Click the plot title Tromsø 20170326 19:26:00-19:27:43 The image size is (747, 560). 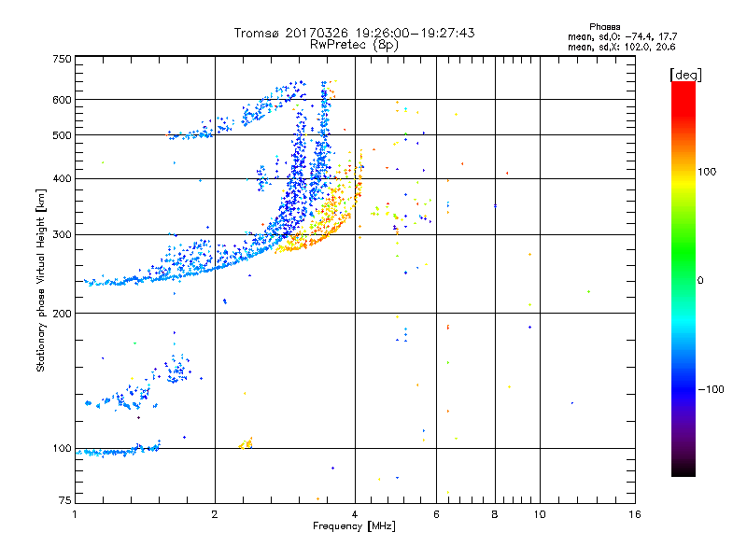pyautogui.click(x=354, y=33)
